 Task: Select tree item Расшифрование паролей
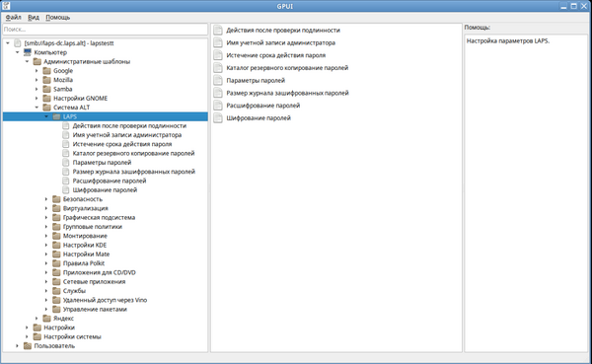click(x=110, y=181)
